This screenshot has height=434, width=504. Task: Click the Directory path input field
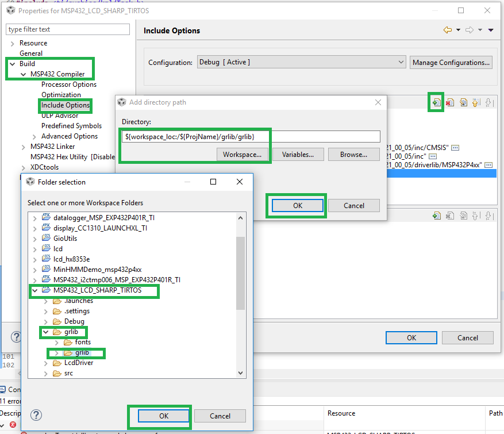(251, 136)
